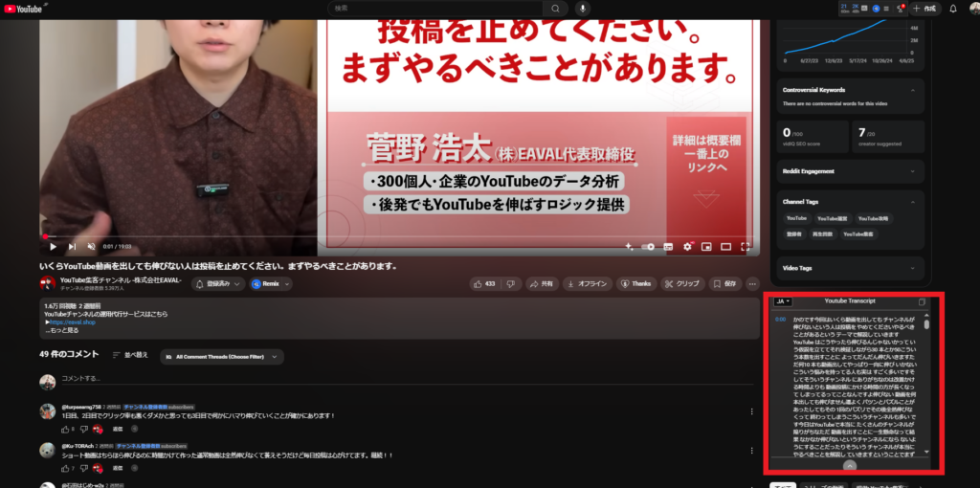
Task: Open the vidIQ trophy icon in the header
Action: [x=900, y=8]
